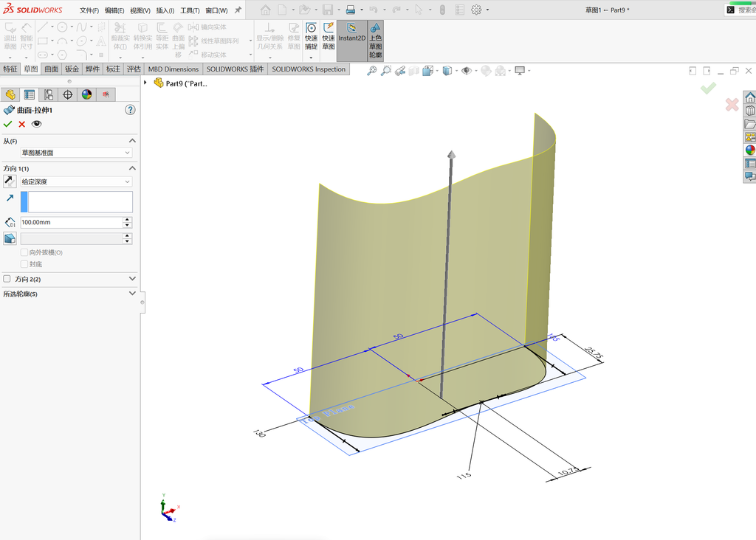This screenshot has height=540, width=756.
Task: Increase depth with the up stepper arrow
Action: coord(127,220)
